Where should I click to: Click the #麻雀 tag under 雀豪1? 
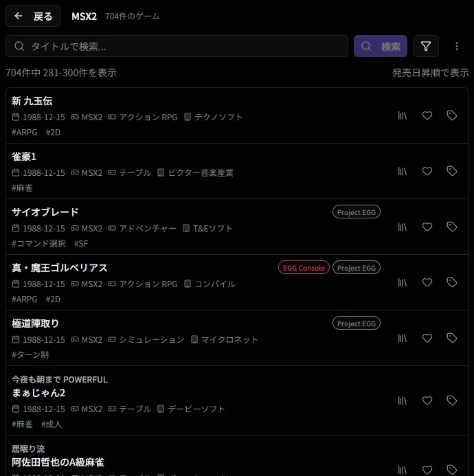(22, 188)
